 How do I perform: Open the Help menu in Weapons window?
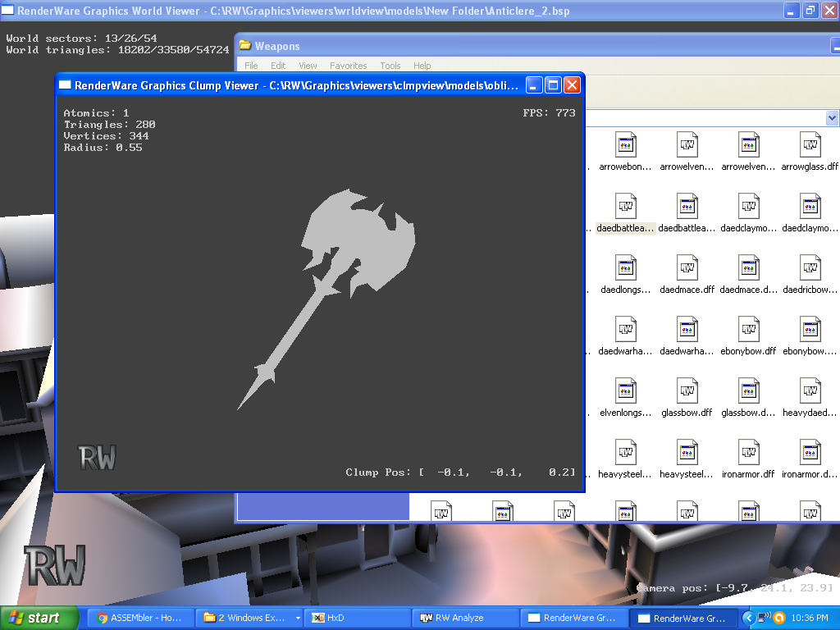tap(422, 66)
